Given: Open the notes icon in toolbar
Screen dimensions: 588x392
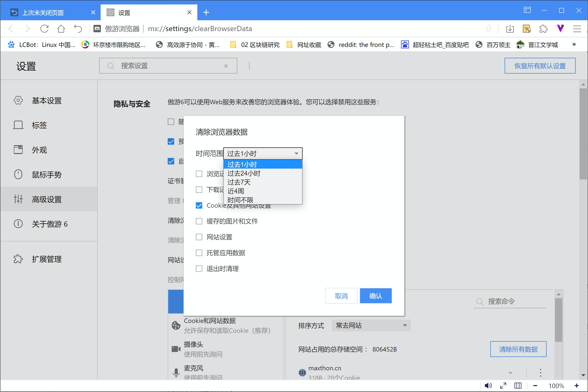Looking at the screenshot, I should pyautogui.click(x=527, y=29).
